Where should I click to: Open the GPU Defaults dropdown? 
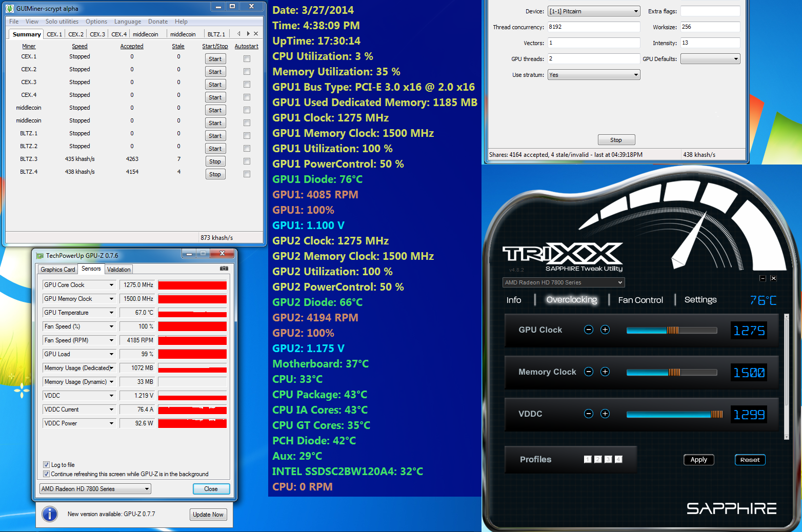coord(710,59)
